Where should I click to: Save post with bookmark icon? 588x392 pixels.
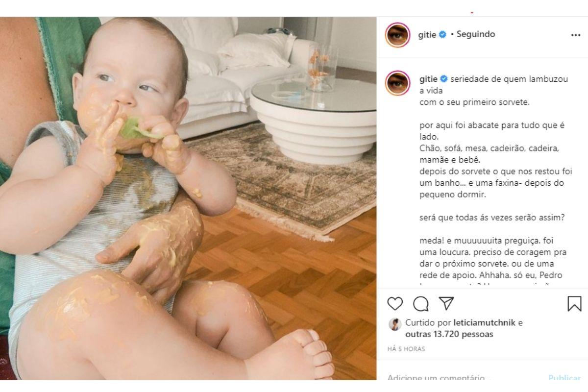(574, 304)
